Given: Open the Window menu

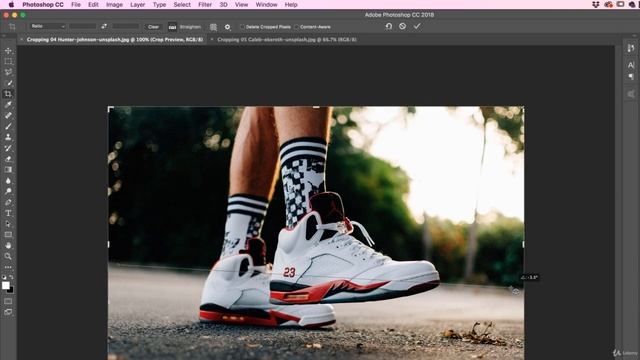Looking at the screenshot, I should click(266, 4).
